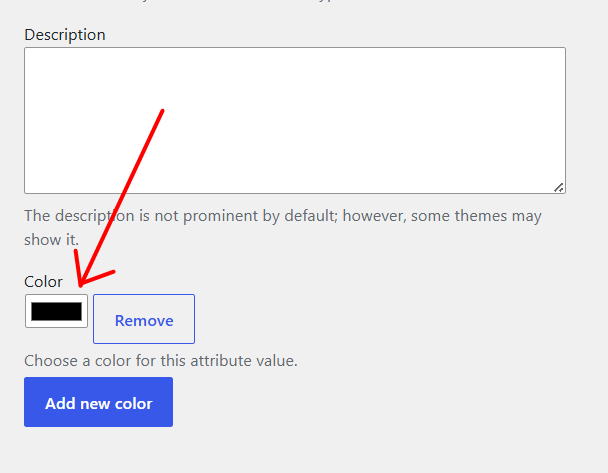This screenshot has height=473, width=608.
Task: Click the text 'show it.' below the description
Action: 51,240
